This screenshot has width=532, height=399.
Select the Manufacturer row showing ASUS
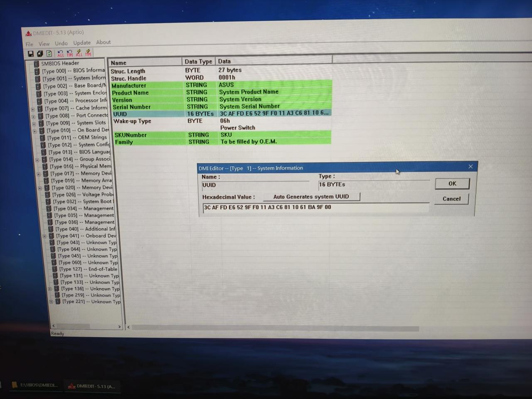[x=221, y=85]
